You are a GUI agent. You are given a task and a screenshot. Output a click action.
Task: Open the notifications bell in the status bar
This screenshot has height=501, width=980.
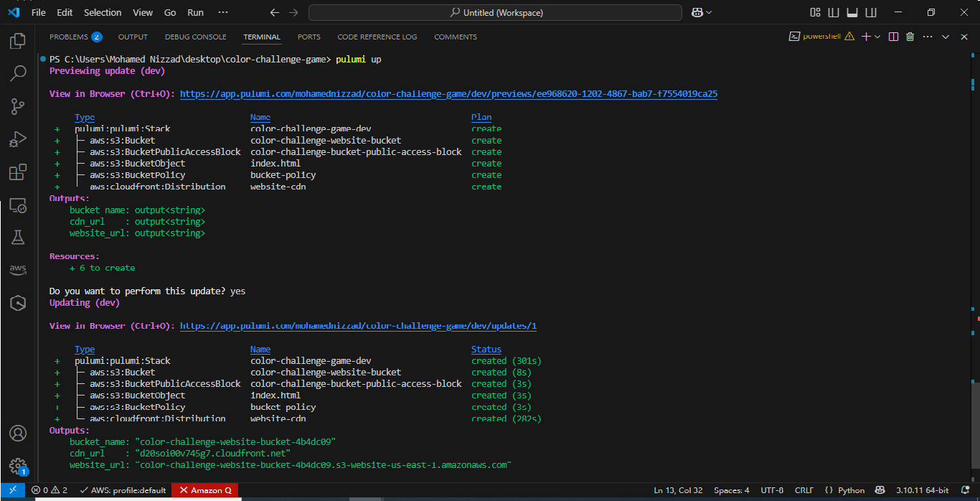click(965, 490)
